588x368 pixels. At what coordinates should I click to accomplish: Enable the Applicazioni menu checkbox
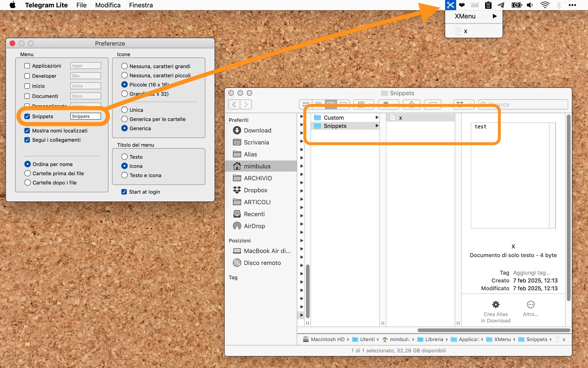27,66
